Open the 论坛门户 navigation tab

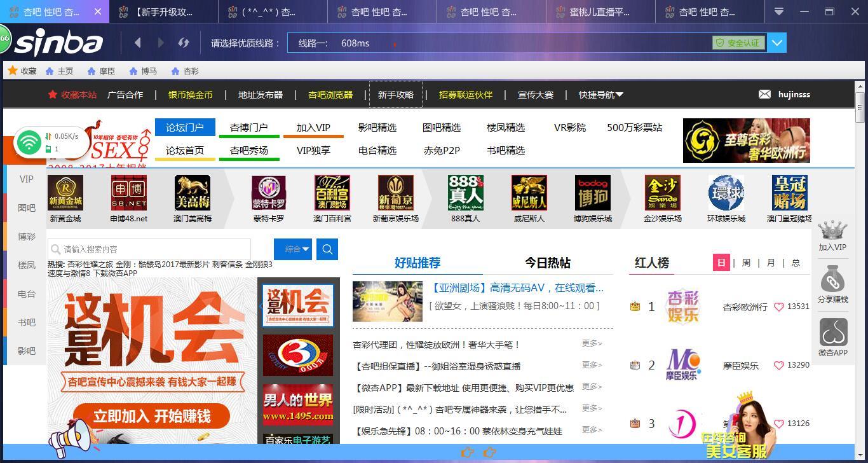185,127
